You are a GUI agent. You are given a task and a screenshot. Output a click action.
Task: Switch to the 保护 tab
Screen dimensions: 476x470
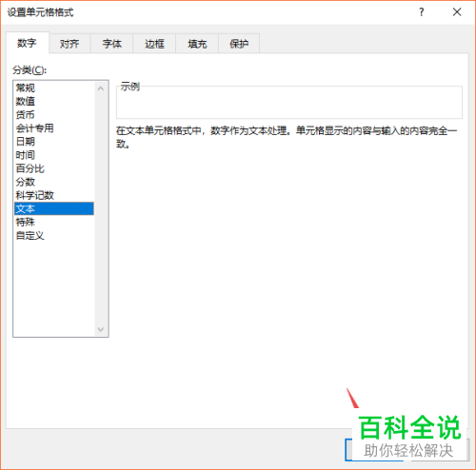pos(239,44)
